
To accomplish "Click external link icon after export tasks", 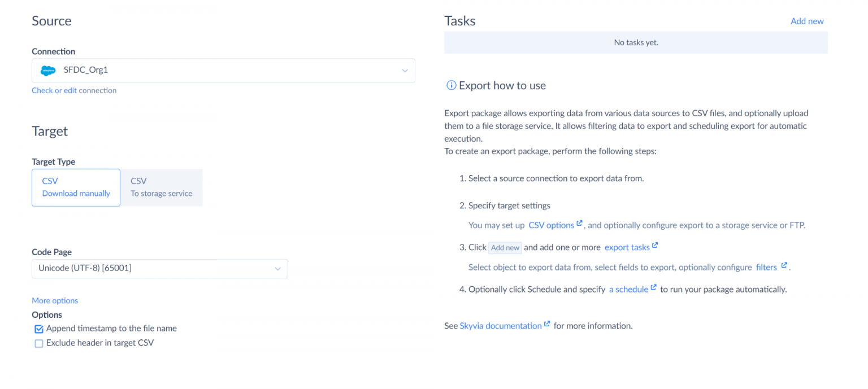I will [x=655, y=246].
